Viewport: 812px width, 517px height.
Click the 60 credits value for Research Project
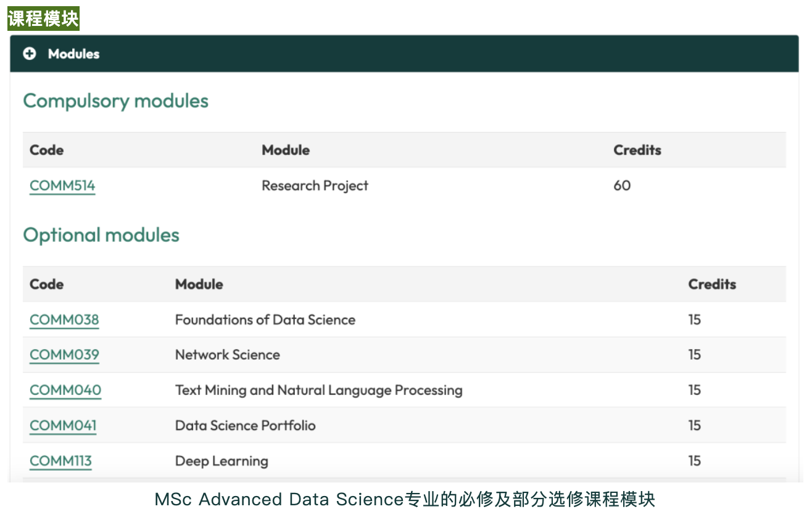[x=622, y=186]
